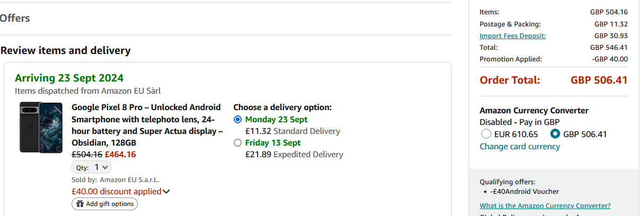Viewport: 644px width, 216px height.
Task: Pick the GBP 506.41 currency radio button
Action: click(555, 134)
